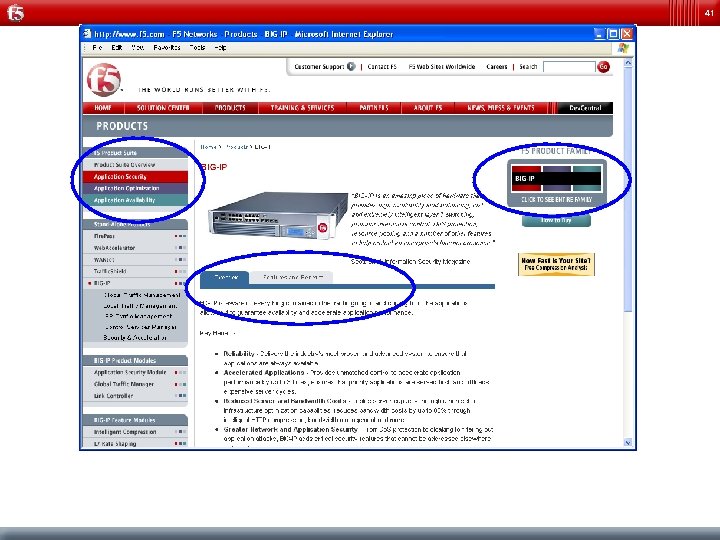
Task: Click the Customer Support arrow icon
Action: coord(351,67)
